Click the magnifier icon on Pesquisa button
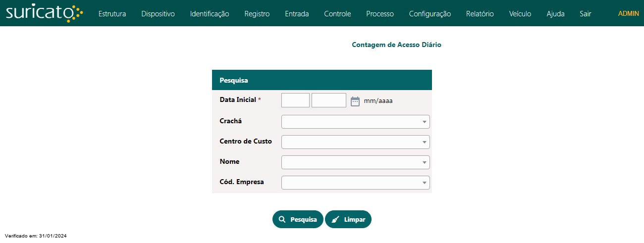The width and height of the screenshot is (644, 243). tap(282, 219)
